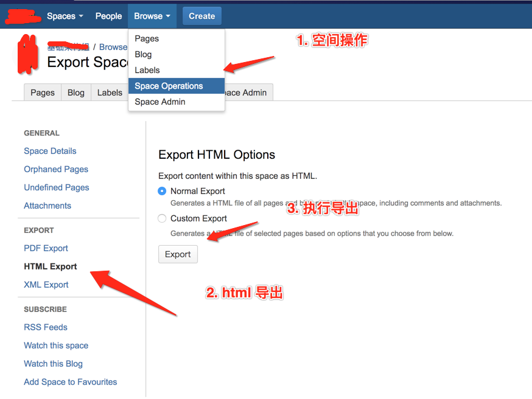
Task: Open the Attachments sidebar link
Action: [47, 206]
